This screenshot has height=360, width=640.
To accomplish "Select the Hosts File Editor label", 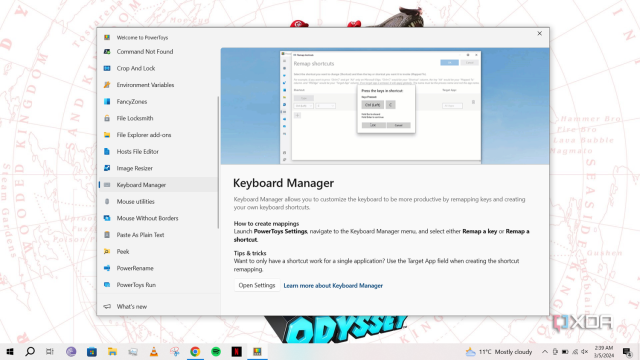I will pyautogui.click(x=138, y=151).
